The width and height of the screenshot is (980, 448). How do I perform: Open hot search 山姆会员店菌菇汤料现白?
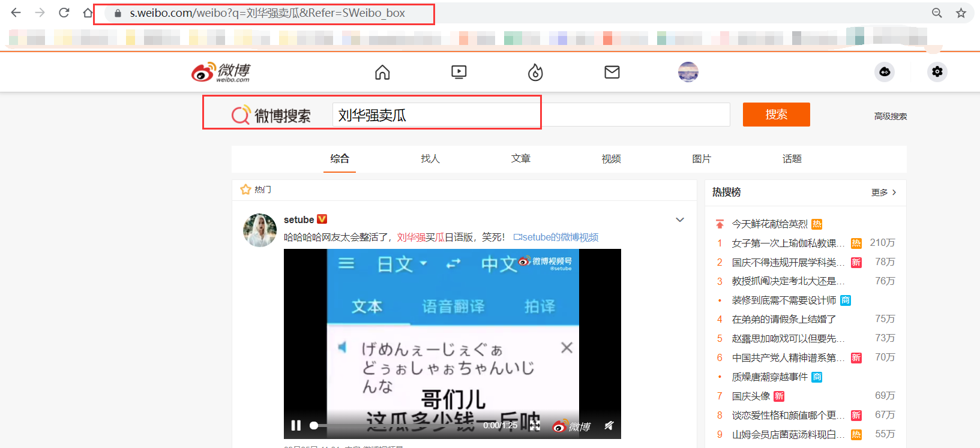(x=788, y=435)
